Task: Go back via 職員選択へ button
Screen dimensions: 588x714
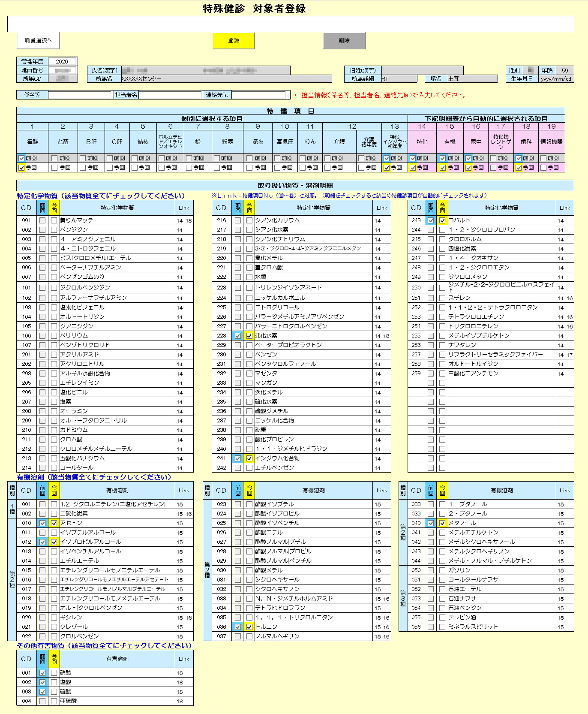Action: [x=38, y=41]
